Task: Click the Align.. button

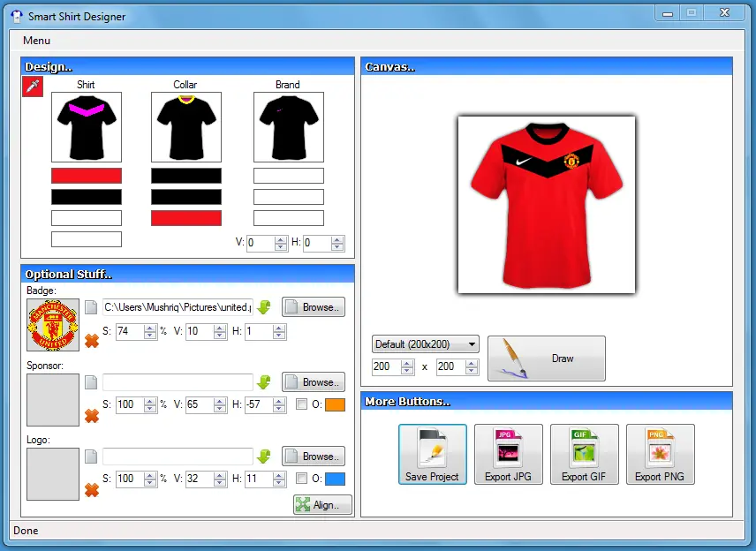Action: point(322,505)
